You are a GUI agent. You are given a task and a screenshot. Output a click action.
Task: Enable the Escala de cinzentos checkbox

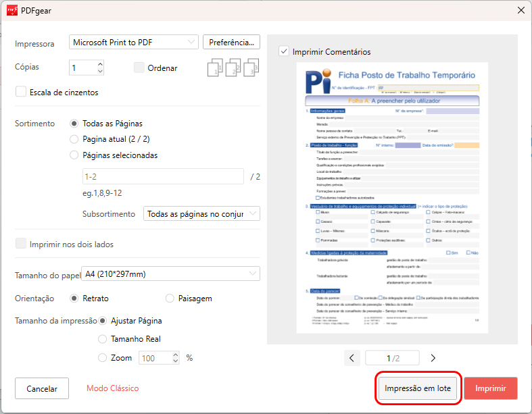[21, 92]
